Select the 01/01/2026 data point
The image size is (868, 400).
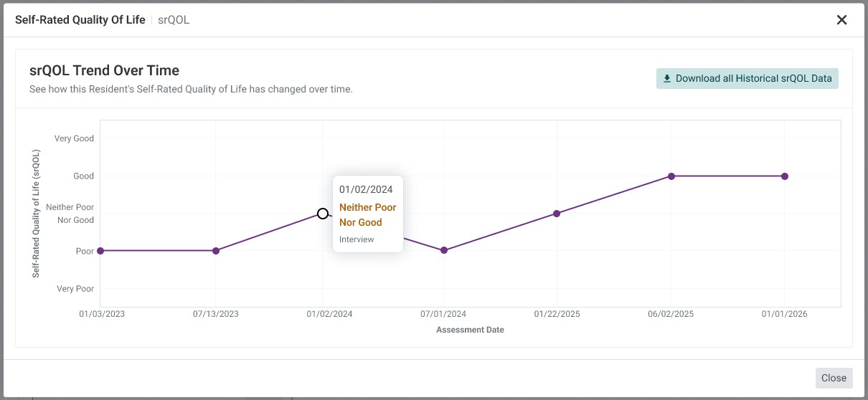tap(785, 176)
